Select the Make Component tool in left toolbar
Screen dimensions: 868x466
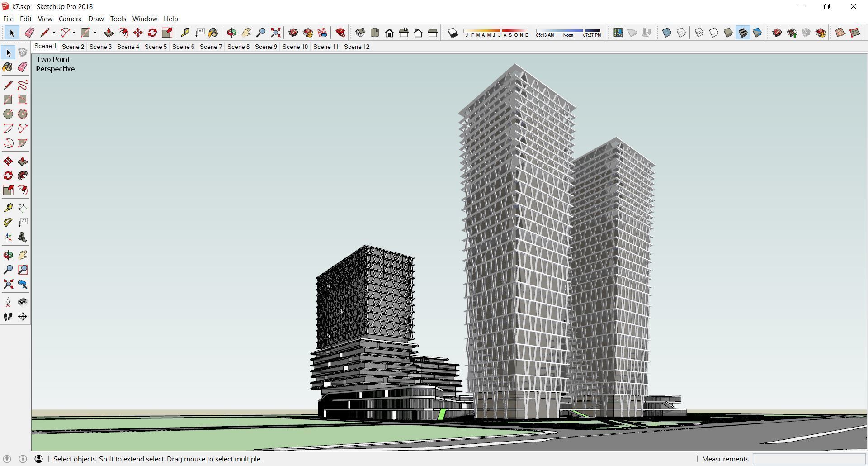(23, 53)
